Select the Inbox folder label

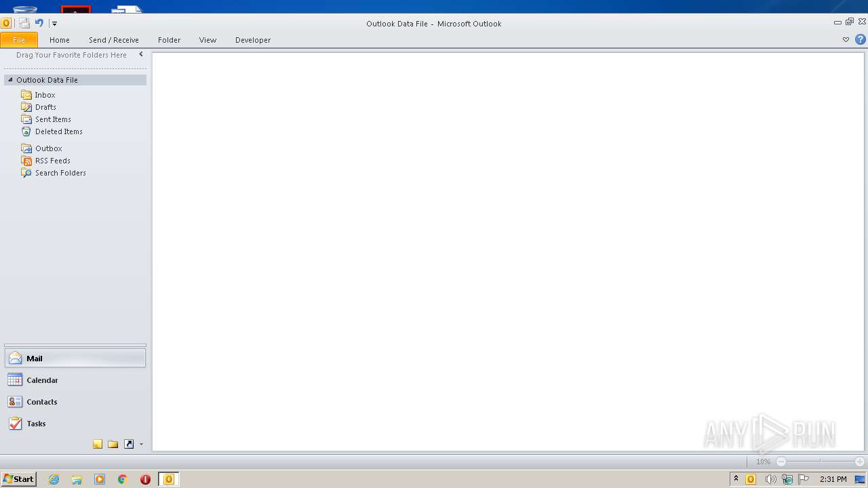[x=45, y=96]
